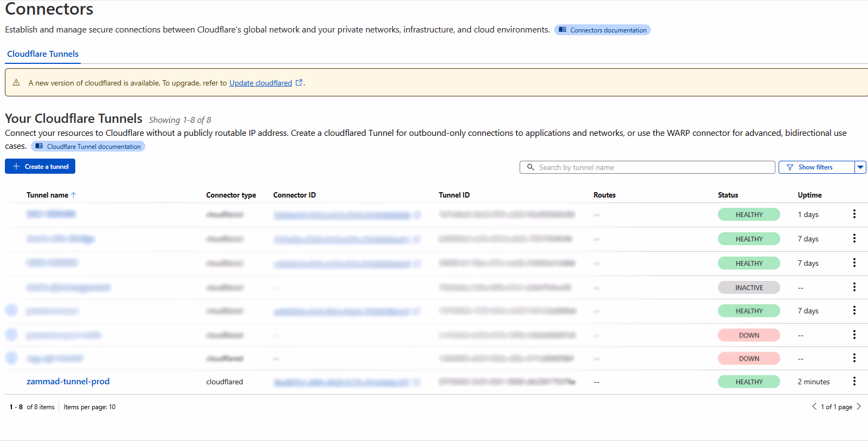Click the next page chevron arrow
Screen dimensions: 868x446
click(x=859, y=406)
